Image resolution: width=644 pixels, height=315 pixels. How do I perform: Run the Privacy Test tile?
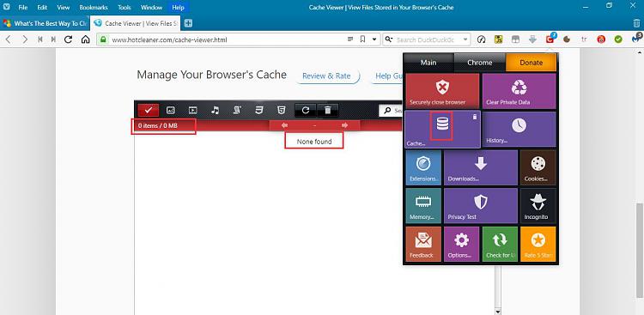pos(481,205)
